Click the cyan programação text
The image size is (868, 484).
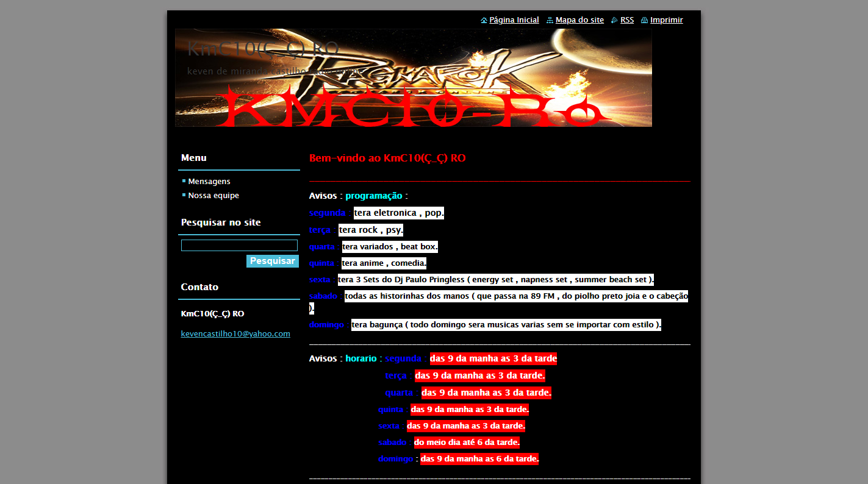click(x=373, y=196)
